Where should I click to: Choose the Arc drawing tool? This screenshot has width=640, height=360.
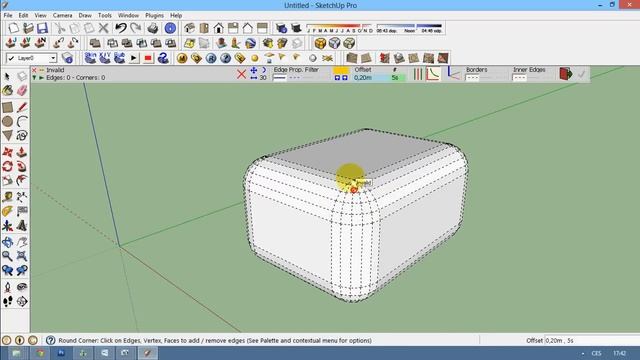(x=22, y=121)
